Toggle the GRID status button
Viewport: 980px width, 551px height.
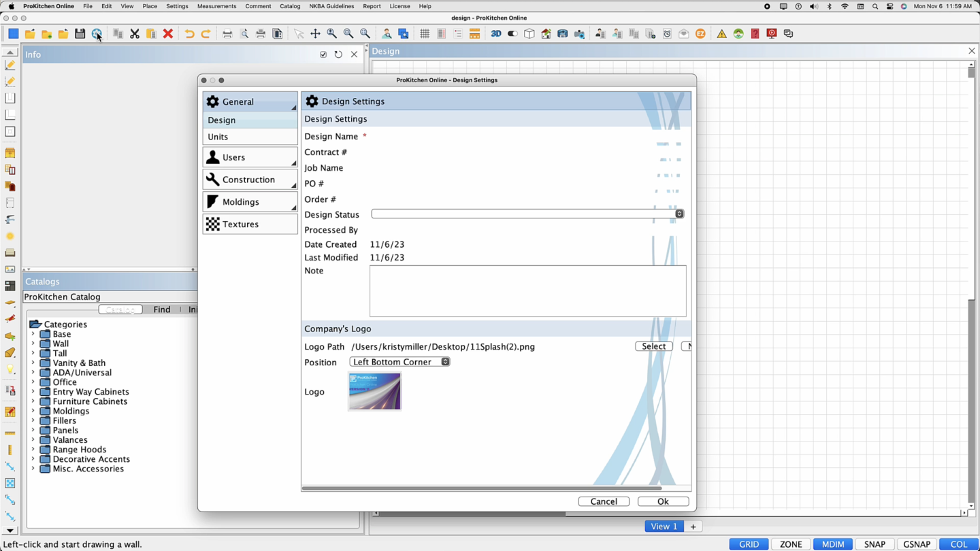[x=749, y=544]
